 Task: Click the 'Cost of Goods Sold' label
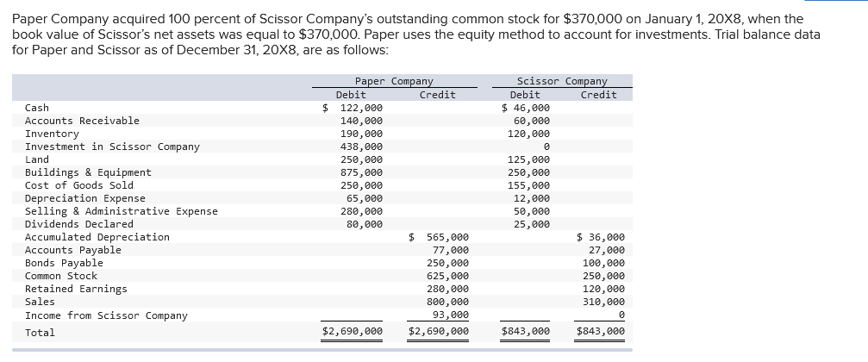click(x=79, y=185)
